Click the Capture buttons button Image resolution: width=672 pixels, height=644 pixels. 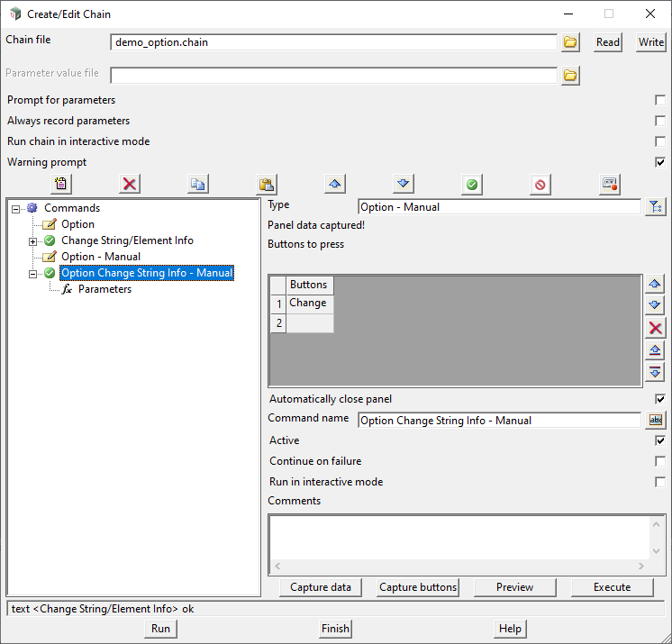[x=418, y=587]
